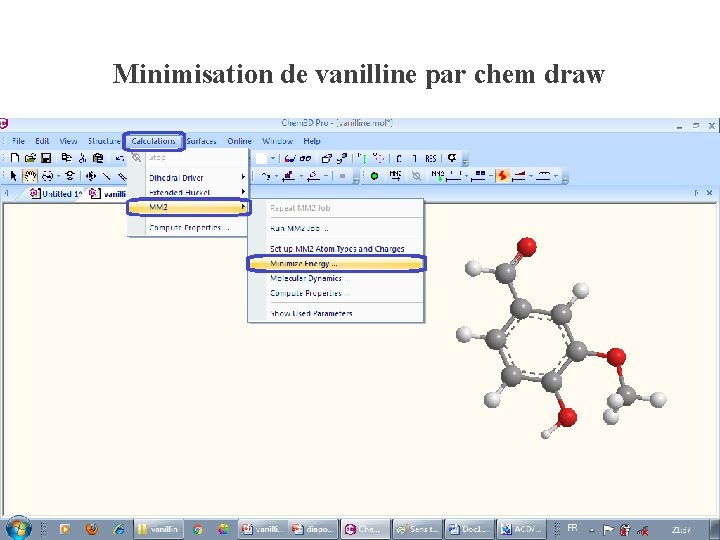Expand the Dihedral Driver submenu
Screen dimensions: 720x540
point(188,178)
